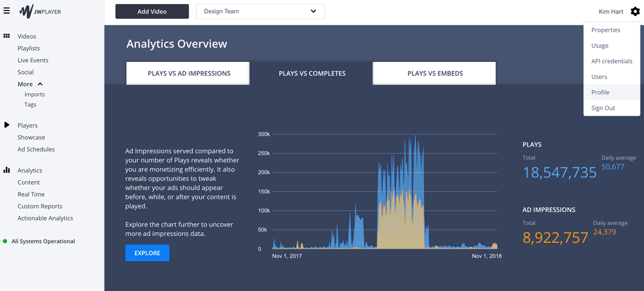Image resolution: width=644 pixels, height=291 pixels.
Task: Click the JW Player logo
Action: coord(40,11)
